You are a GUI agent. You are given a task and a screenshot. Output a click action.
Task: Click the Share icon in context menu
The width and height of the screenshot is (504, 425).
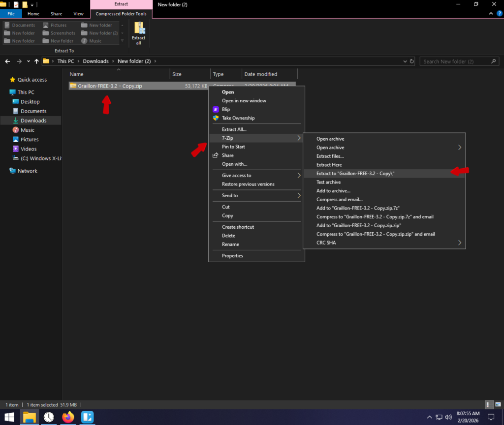215,155
